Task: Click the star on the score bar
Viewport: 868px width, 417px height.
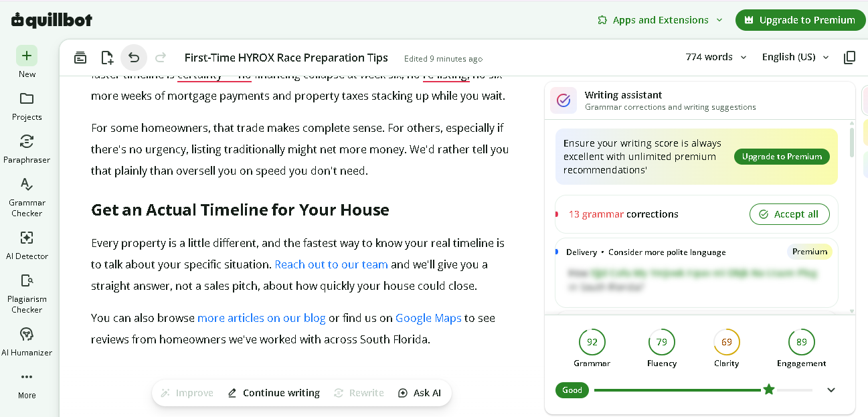Action: [x=769, y=390]
